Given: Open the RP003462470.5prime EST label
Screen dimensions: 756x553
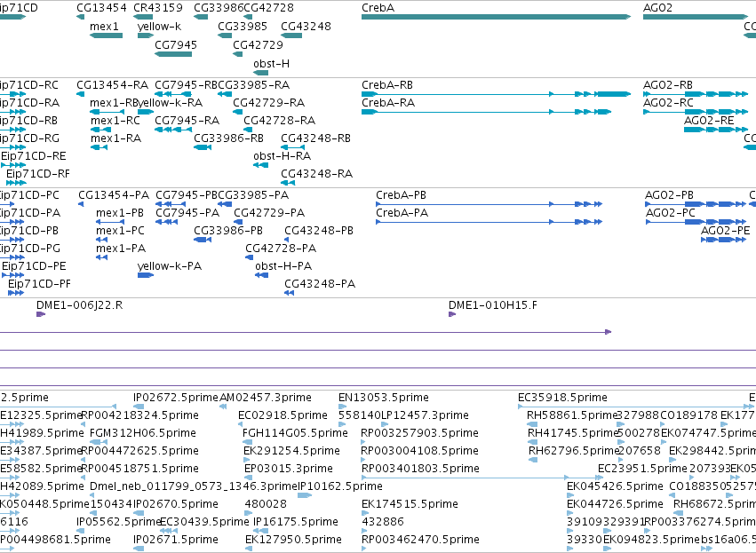Looking at the screenshot, I should click(x=420, y=540).
